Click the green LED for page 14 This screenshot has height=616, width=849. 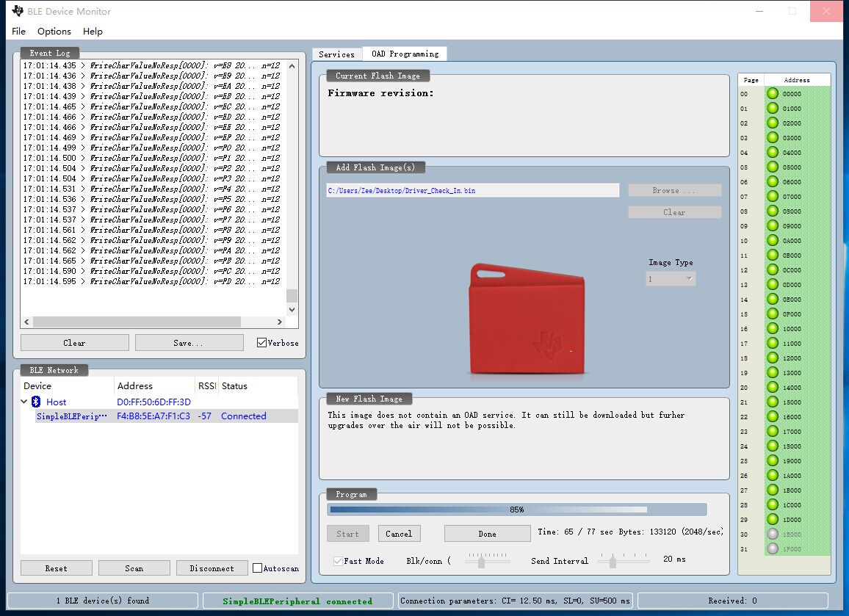[773, 300]
